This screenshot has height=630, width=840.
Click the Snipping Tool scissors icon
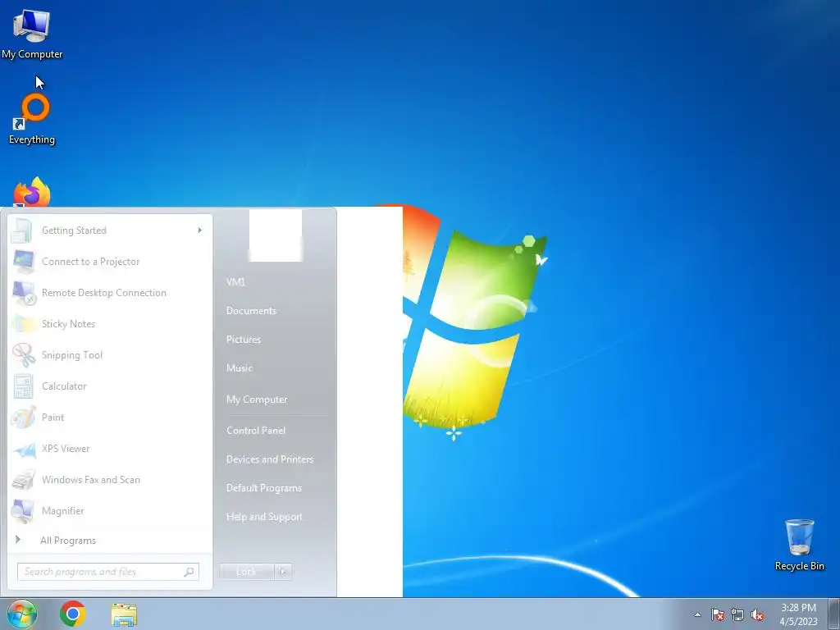pyautogui.click(x=24, y=354)
